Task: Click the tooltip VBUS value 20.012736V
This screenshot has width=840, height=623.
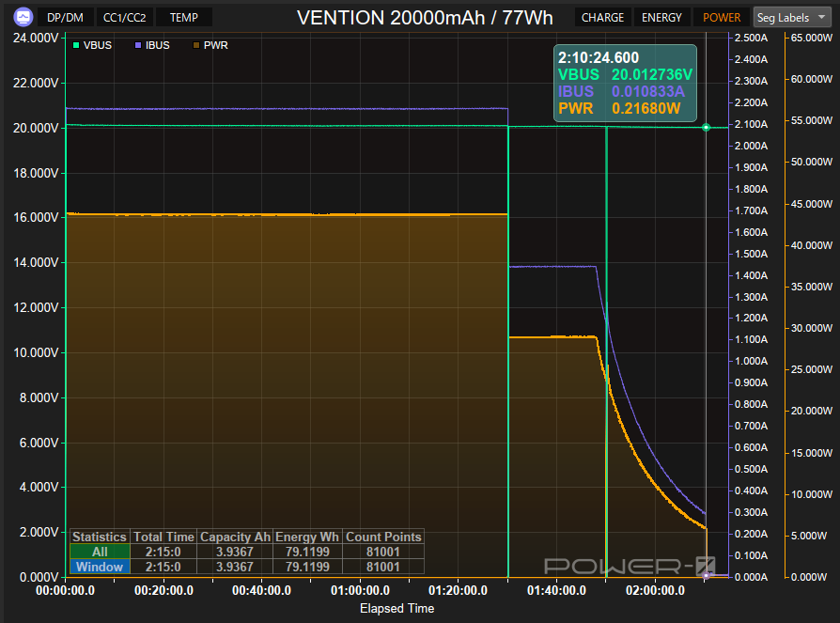Action: coord(652,74)
